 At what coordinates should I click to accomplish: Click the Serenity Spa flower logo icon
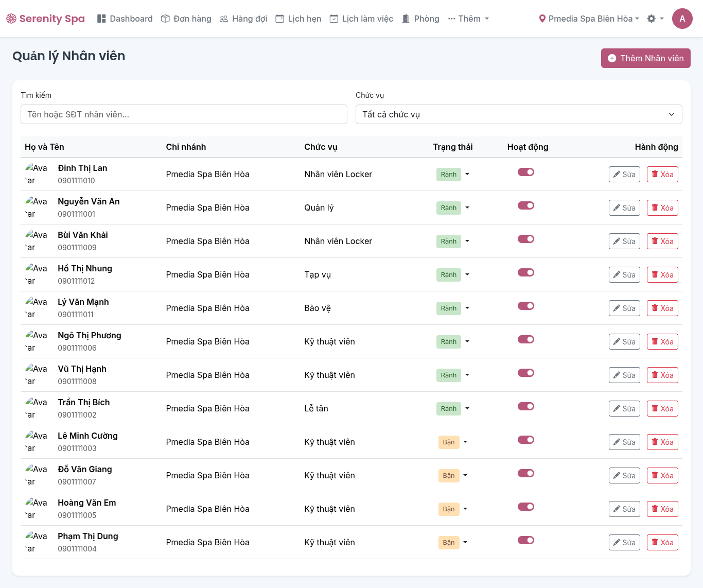click(11, 19)
